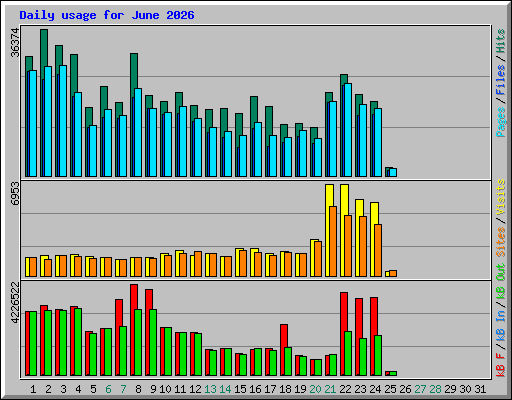Click day label 1 on the x-axis
512x400 pixels.
coord(33,389)
